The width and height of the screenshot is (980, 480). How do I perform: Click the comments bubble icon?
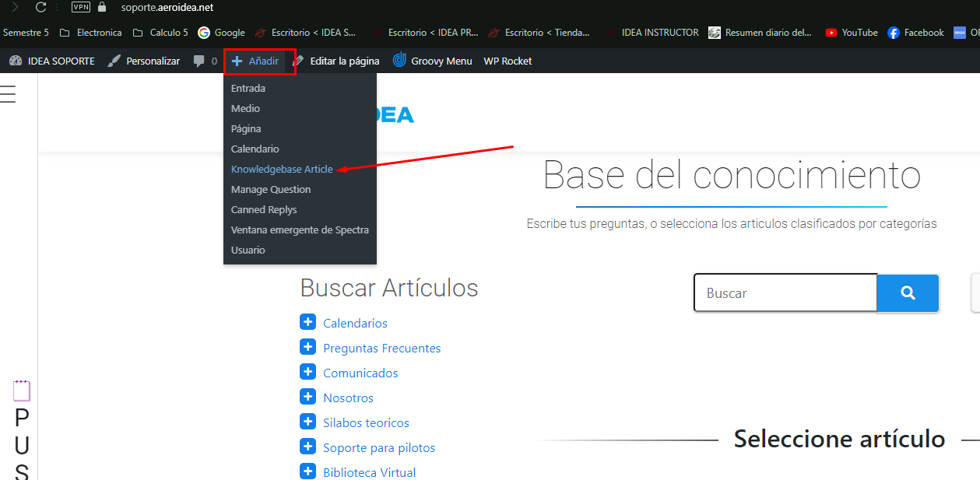tap(199, 61)
